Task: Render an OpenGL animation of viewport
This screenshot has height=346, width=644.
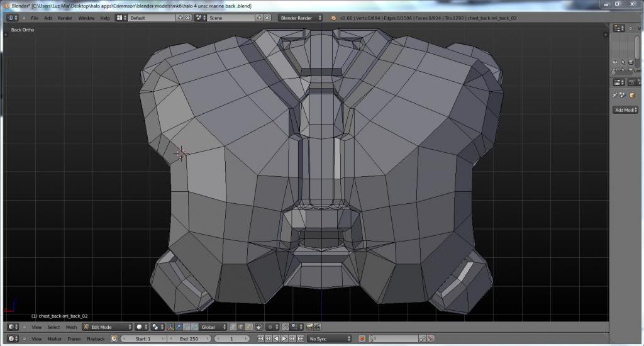Action: click(318, 327)
